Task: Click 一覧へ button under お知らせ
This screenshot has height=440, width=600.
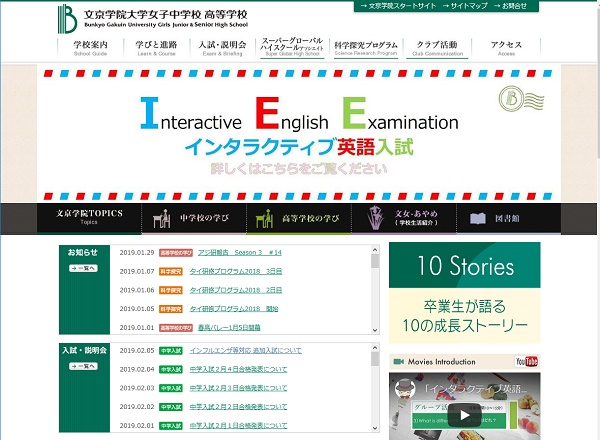Action: pyautogui.click(x=83, y=268)
